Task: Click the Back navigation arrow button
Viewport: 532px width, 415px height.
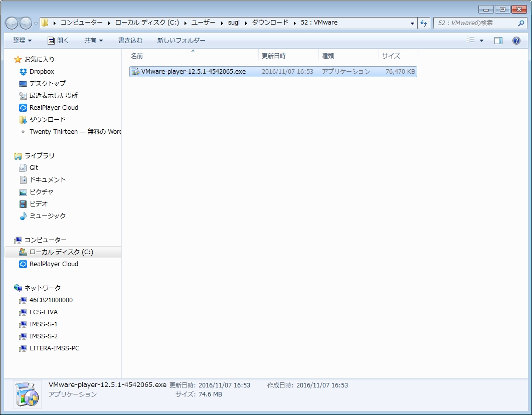Action: pyautogui.click(x=12, y=23)
